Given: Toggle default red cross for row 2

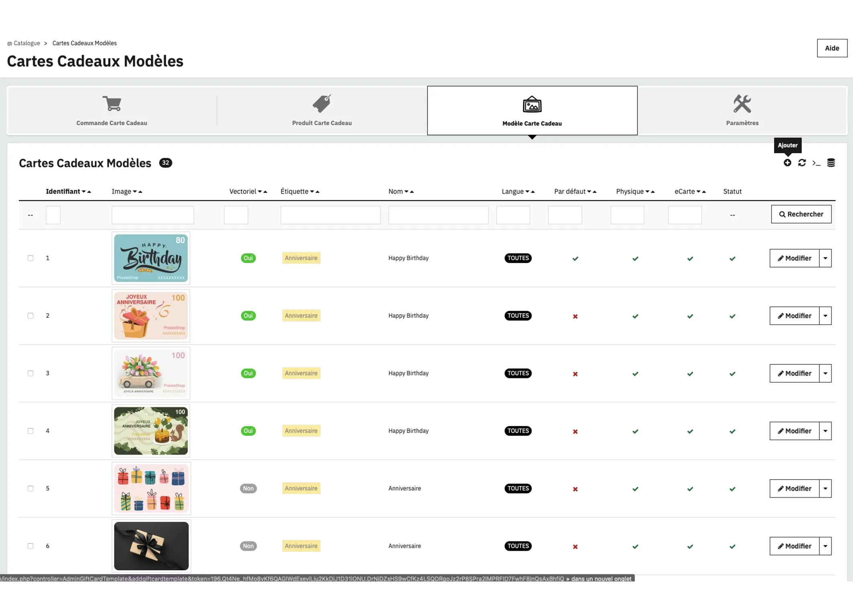Looking at the screenshot, I should pyautogui.click(x=575, y=316).
